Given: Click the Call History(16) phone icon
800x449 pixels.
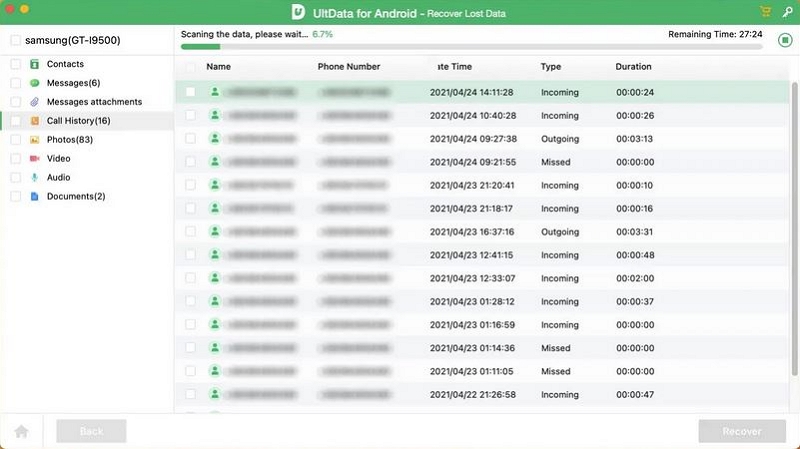Looking at the screenshot, I should click(34, 121).
